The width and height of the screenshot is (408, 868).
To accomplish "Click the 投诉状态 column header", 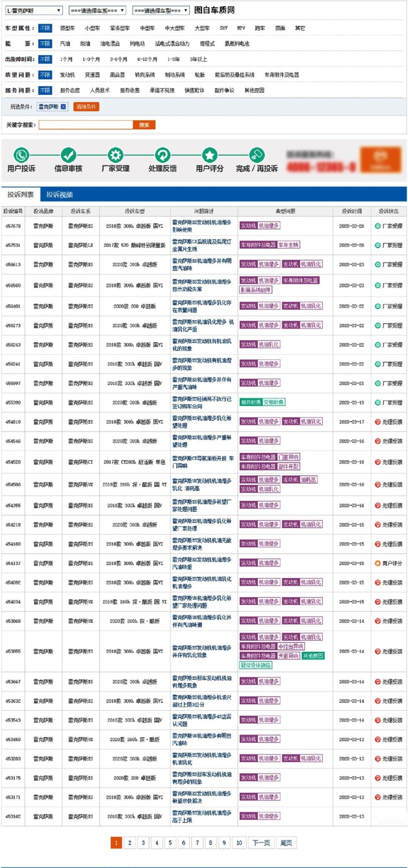I will pos(388,211).
